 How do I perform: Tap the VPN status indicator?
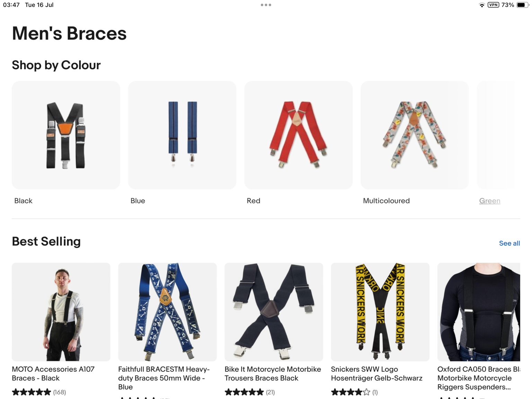(x=493, y=5)
